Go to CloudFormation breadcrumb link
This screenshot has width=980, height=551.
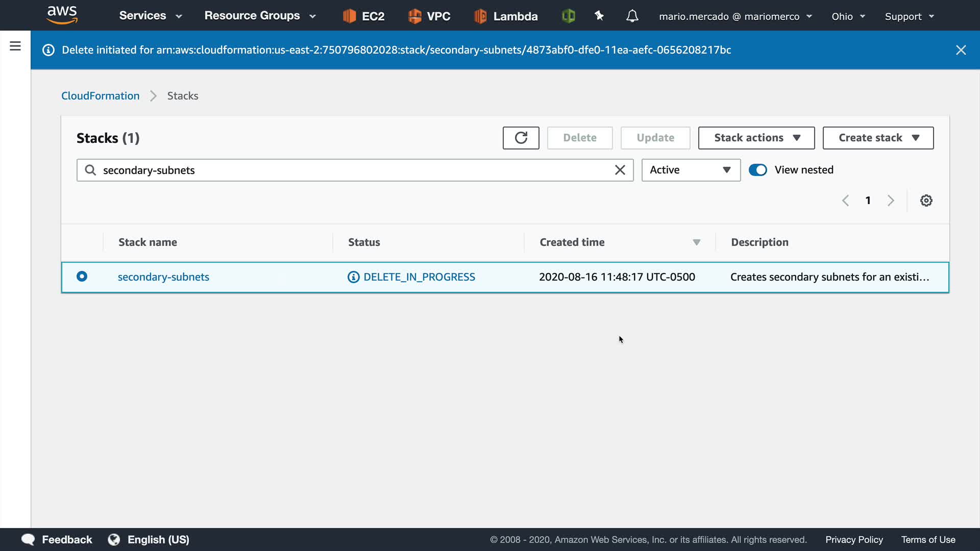point(100,96)
